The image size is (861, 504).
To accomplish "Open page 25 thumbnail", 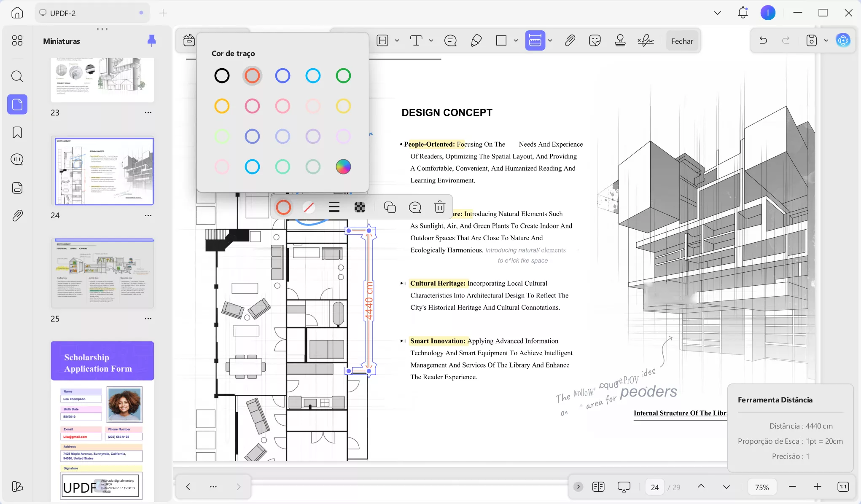I will pos(102,274).
